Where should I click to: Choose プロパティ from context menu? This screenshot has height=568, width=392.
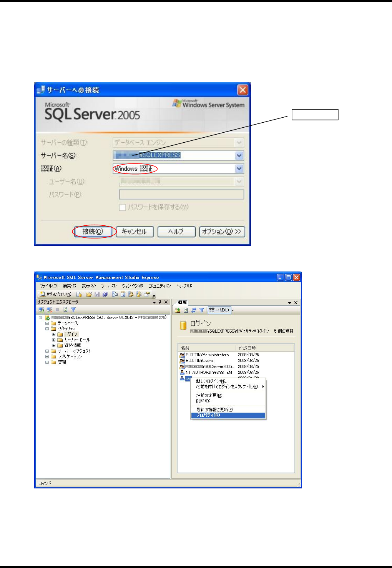[x=228, y=415]
